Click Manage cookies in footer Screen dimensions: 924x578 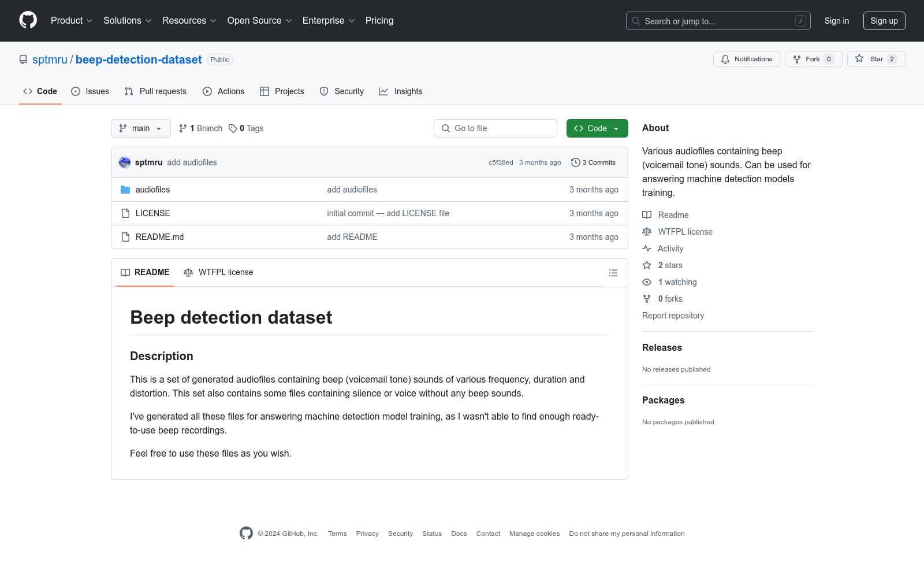tap(534, 533)
